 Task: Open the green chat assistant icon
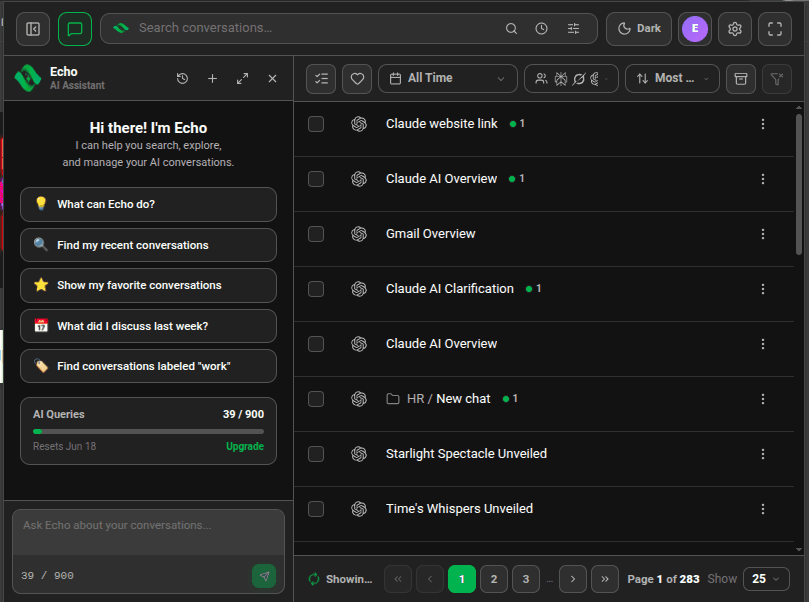click(75, 29)
